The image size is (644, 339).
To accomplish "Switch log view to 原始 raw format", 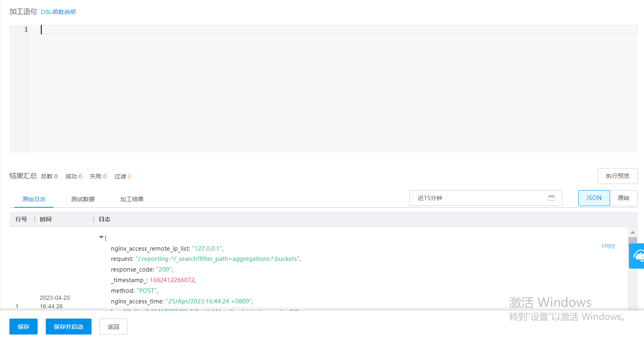I will (x=624, y=198).
